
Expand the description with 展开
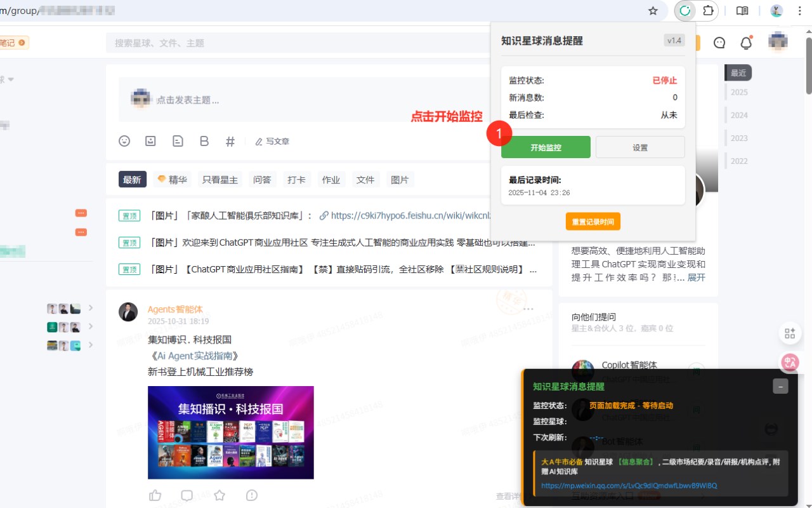click(x=697, y=277)
